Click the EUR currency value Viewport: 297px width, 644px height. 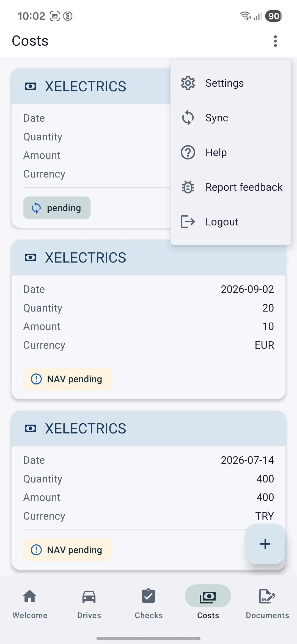[x=264, y=345]
